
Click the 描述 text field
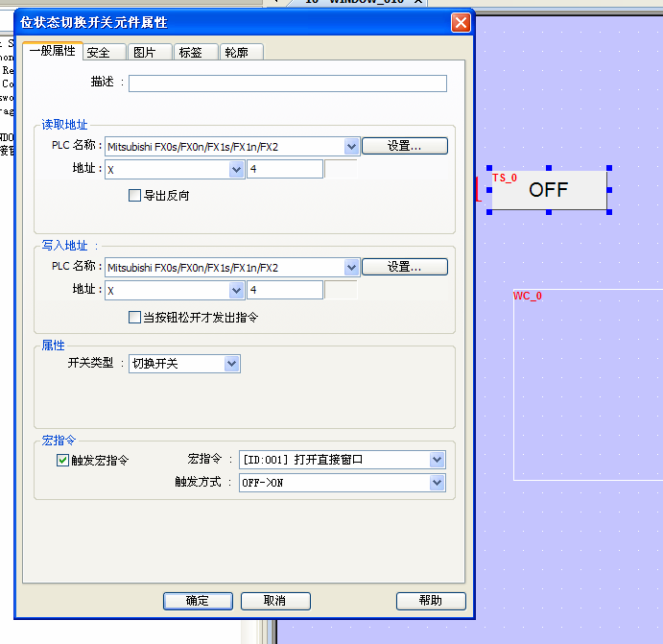(x=287, y=83)
